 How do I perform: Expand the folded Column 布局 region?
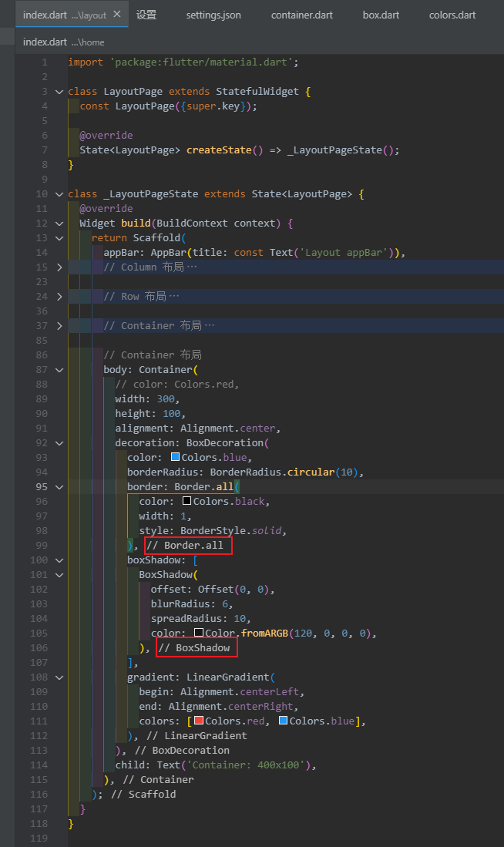coord(59,267)
